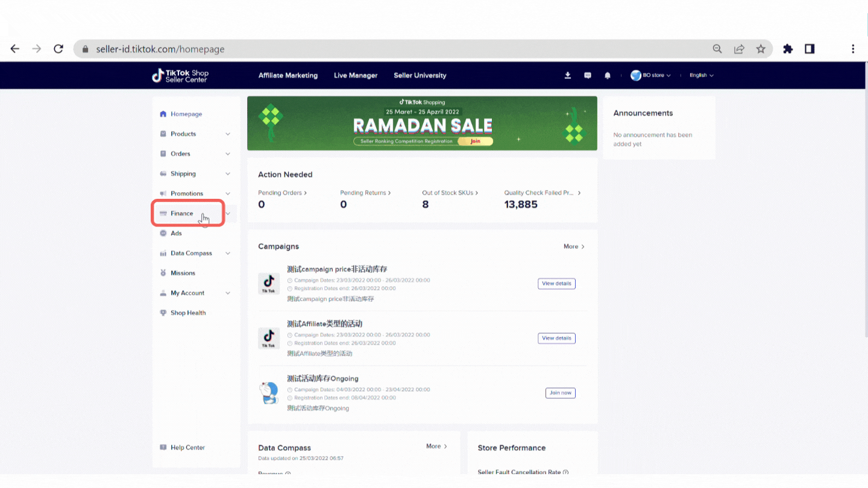
Task: Click the Join now campaign button
Action: [560, 393]
